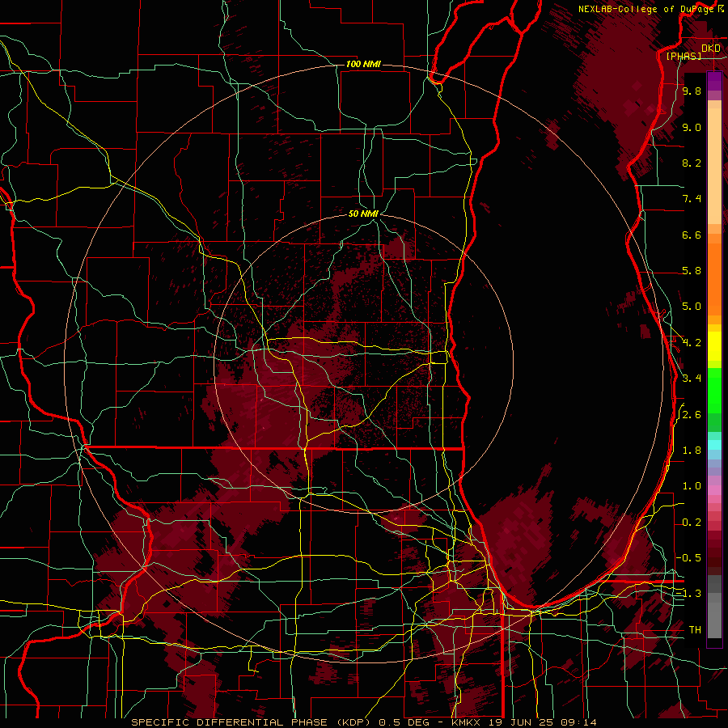Image resolution: width=728 pixels, height=728 pixels.
Task: Click the "09:14" time in the caption
Action: point(577,722)
